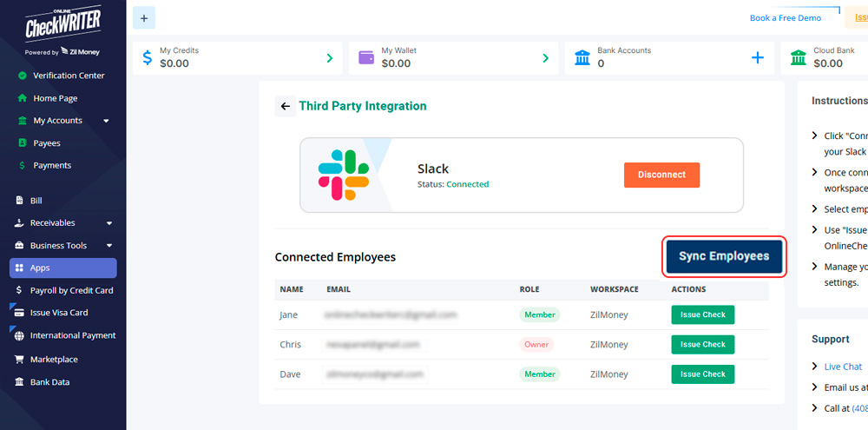The height and width of the screenshot is (430, 868).
Task: Expand the My Accounts submenu arrow
Action: [x=106, y=121]
